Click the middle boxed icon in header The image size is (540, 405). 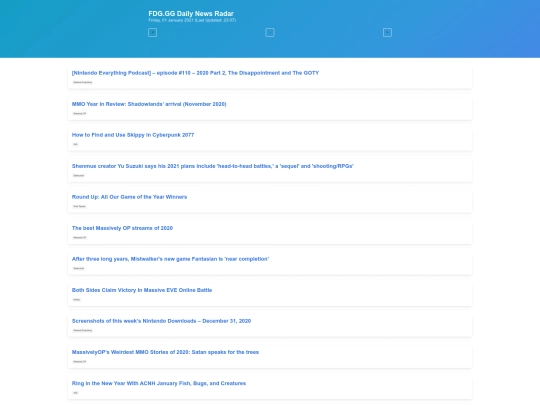tap(270, 33)
